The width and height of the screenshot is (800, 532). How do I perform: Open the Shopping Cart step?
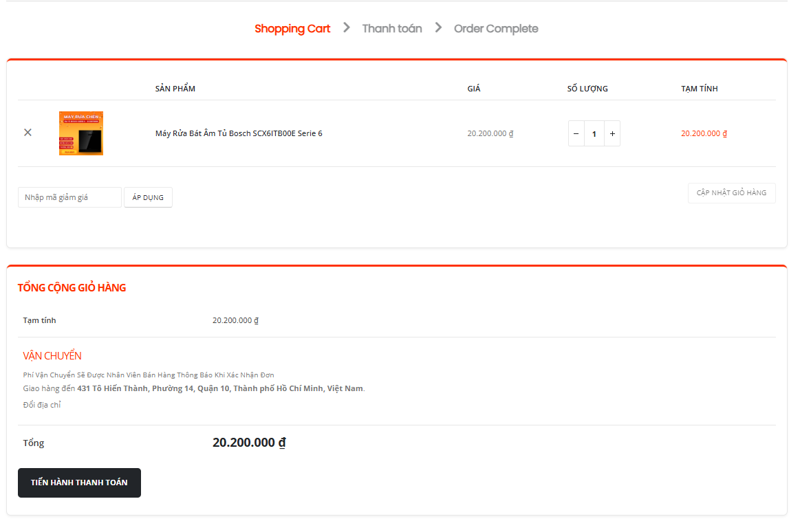(x=292, y=29)
